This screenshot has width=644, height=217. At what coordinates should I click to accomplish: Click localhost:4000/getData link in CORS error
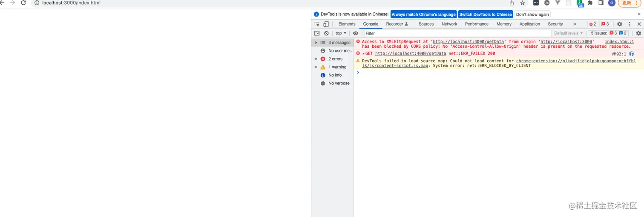pyautogui.click(x=469, y=42)
